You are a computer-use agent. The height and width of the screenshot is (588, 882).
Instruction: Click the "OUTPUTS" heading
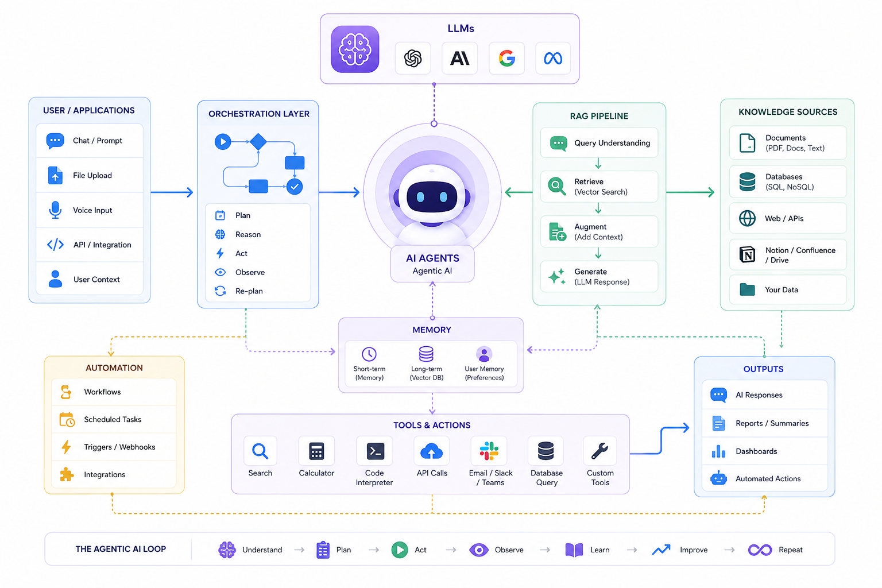tap(763, 369)
